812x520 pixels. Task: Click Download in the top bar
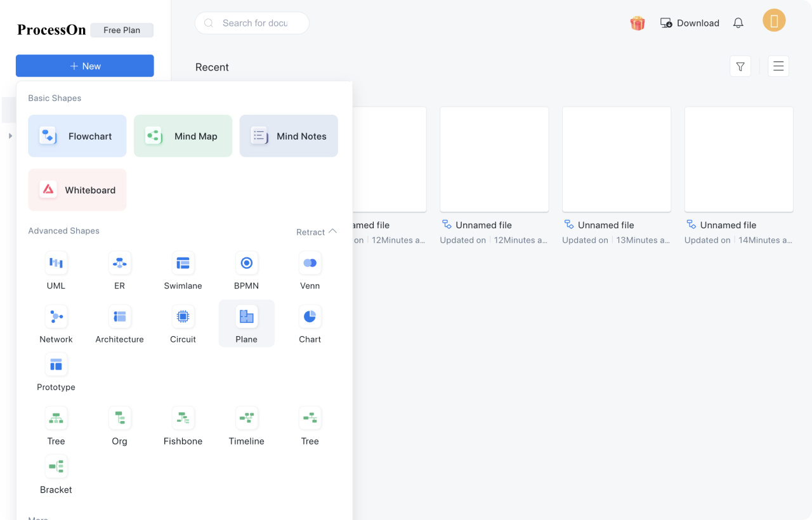pyautogui.click(x=690, y=23)
